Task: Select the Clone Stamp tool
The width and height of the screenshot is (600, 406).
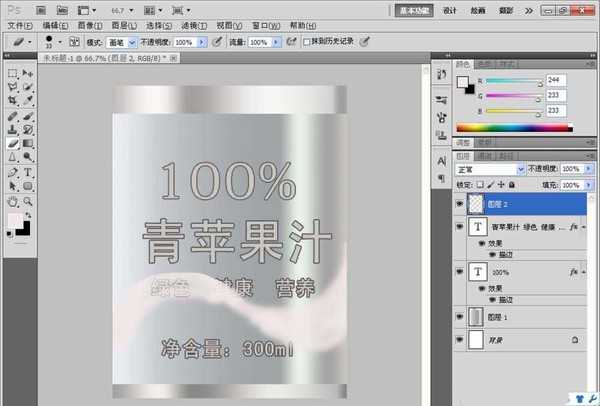Action: (x=13, y=129)
